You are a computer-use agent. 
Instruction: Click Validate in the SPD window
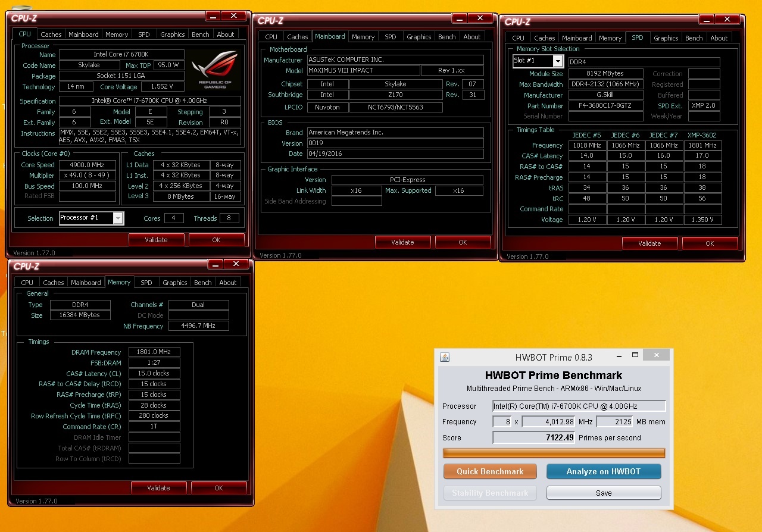click(x=649, y=243)
